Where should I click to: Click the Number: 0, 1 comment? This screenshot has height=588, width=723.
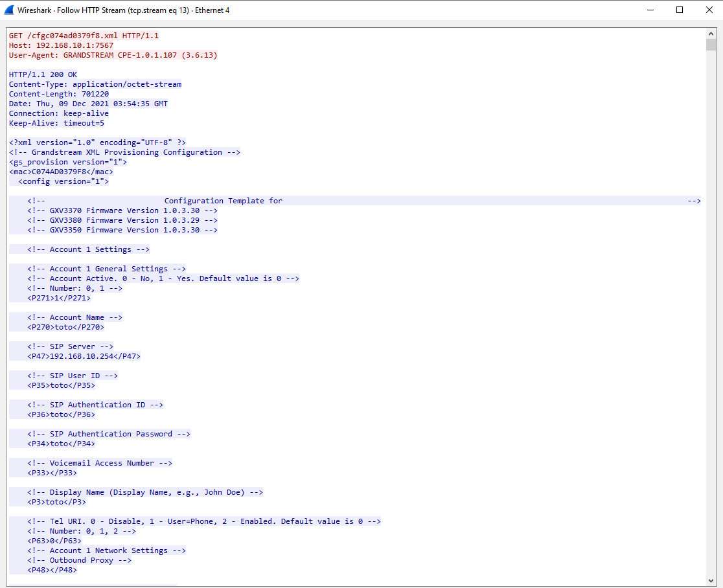point(75,288)
